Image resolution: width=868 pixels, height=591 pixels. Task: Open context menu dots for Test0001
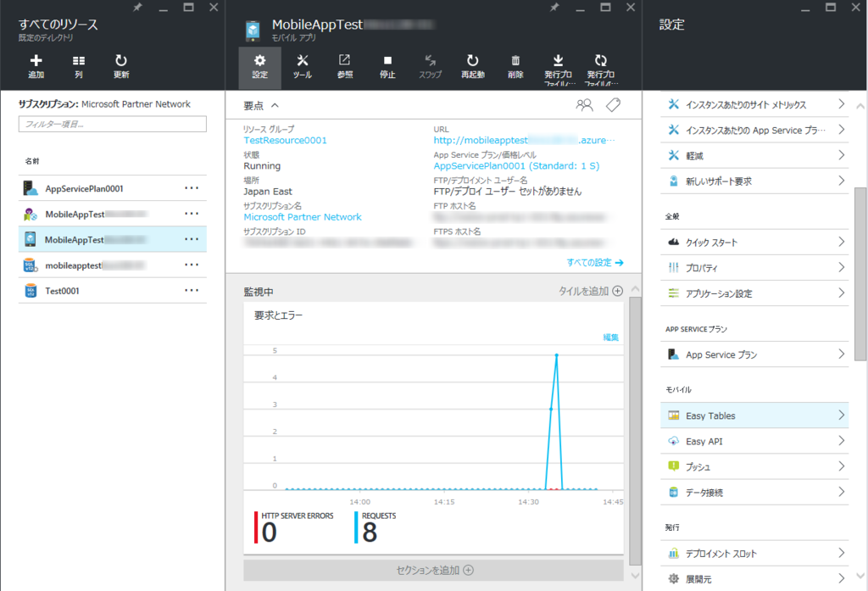pyautogui.click(x=192, y=291)
